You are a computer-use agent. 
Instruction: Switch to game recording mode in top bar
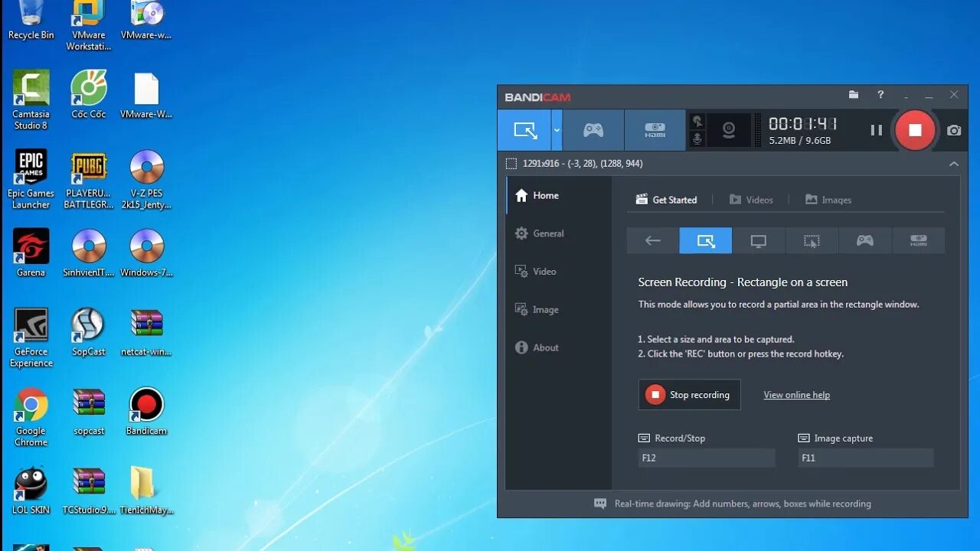coord(593,130)
